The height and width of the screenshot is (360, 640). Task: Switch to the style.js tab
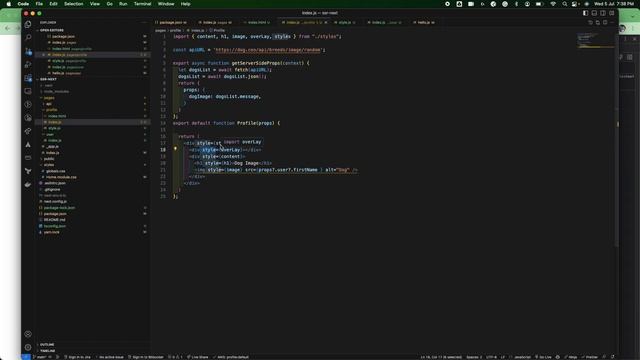pos(345,22)
